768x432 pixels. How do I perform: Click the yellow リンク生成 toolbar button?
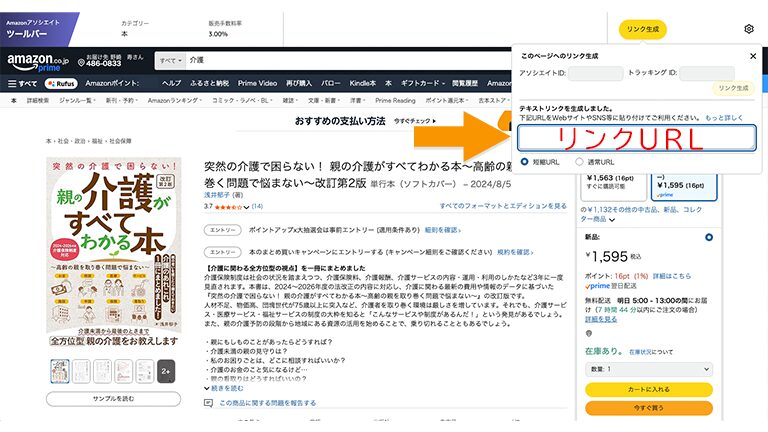tap(643, 29)
